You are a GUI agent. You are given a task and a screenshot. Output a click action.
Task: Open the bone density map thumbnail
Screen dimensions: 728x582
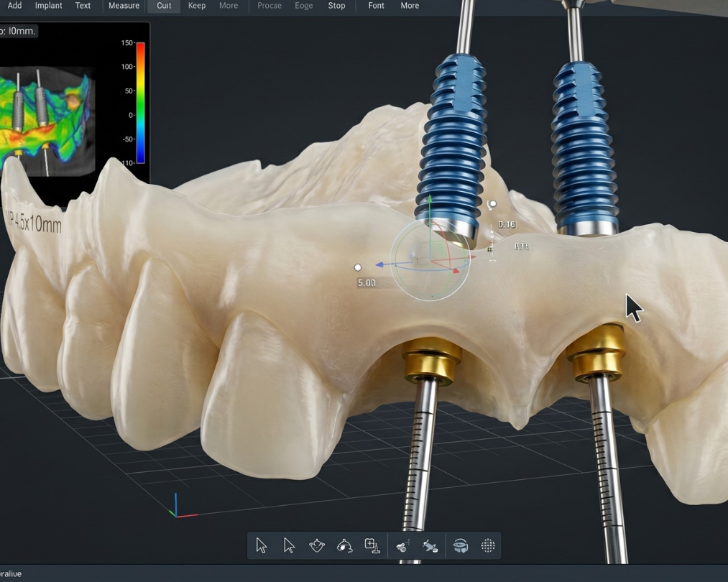(x=47, y=121)
